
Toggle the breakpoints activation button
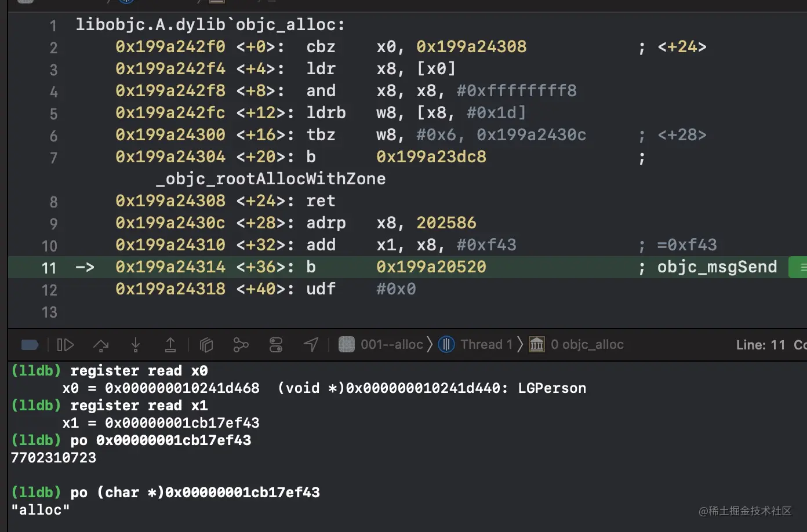pyautogui.click(x=30, y=345)
